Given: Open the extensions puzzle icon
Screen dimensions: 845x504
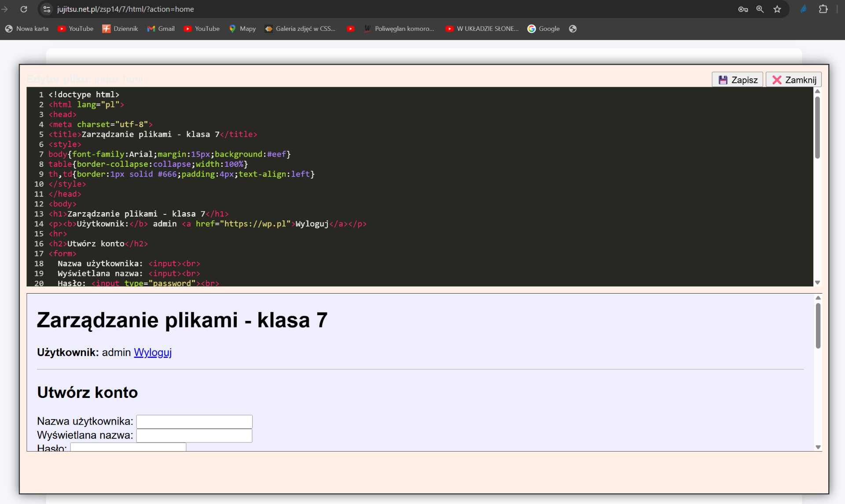Looking at the screenshot, I should coord(823,9).
